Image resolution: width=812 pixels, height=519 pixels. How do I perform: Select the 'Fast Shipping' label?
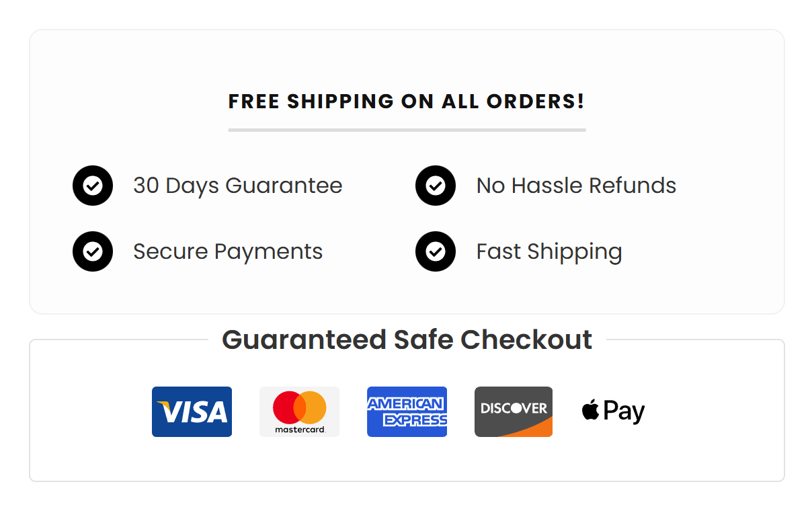point(549,251)
